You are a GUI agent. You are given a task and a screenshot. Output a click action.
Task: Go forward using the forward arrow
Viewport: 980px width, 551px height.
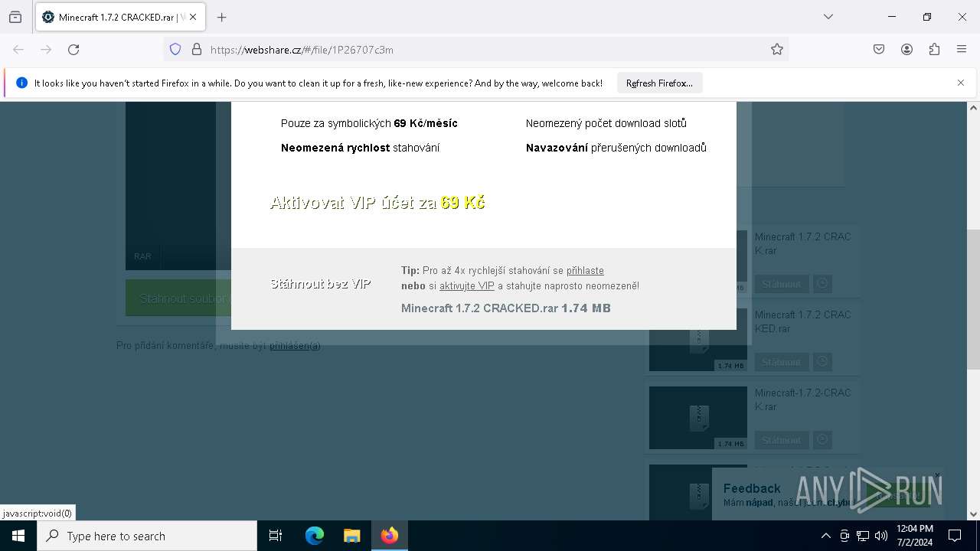(x=46, y=50)
